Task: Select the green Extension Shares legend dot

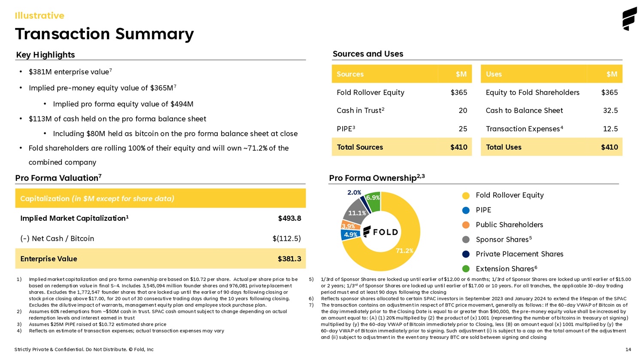Action: [466, 269]
